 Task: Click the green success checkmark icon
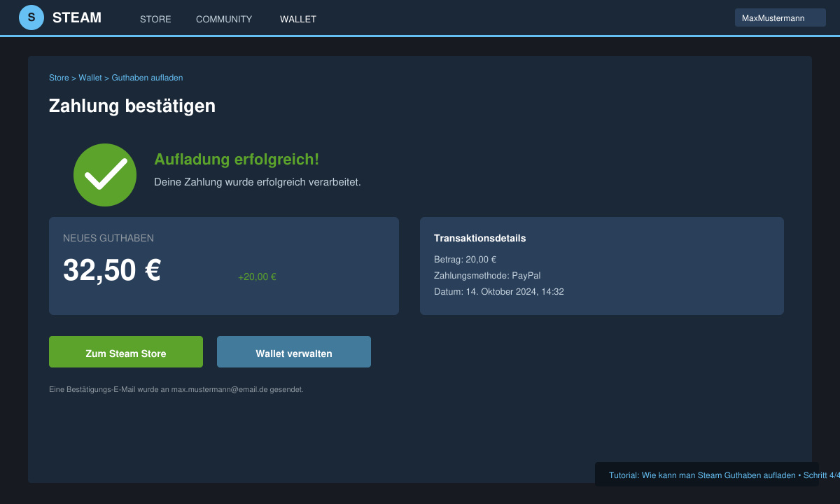coord(105,175)
